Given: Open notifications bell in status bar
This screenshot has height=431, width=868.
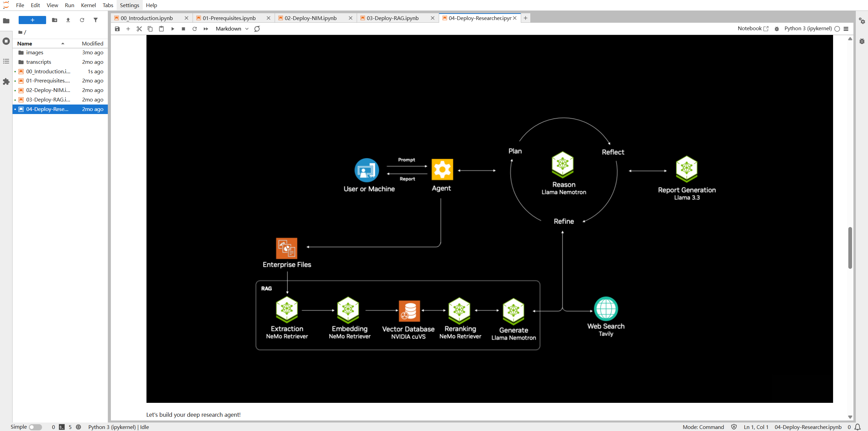Looking at the screenshot, I should pyautogui.click(x=857, y=427).
